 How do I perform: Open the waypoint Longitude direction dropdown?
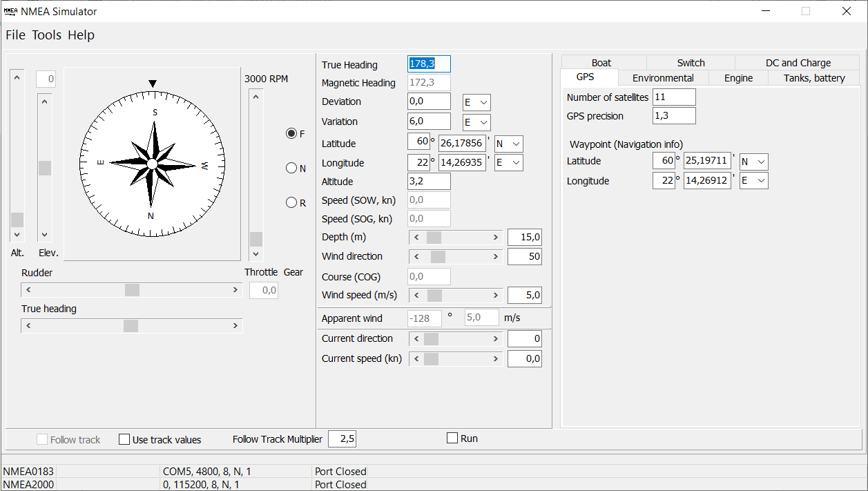(753, 180)
